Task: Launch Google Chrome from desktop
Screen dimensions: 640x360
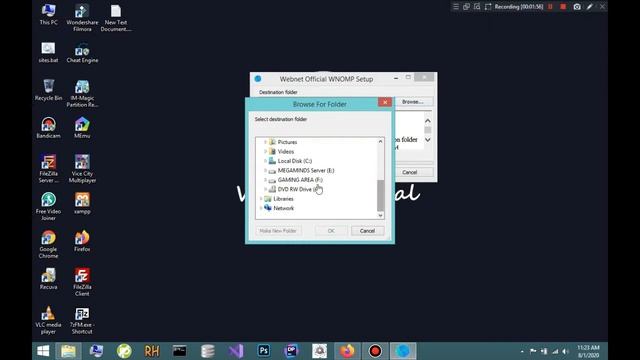Action: click(x=48, y=244)
